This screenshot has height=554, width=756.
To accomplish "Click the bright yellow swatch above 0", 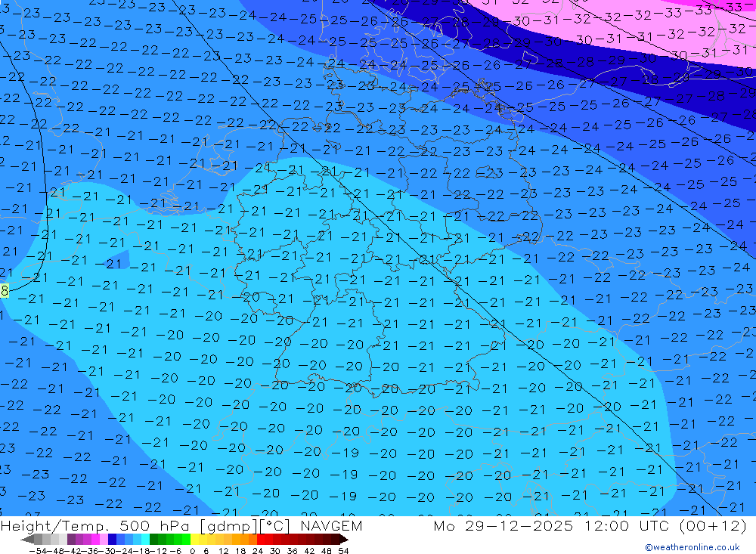I will tap(194, 539).
